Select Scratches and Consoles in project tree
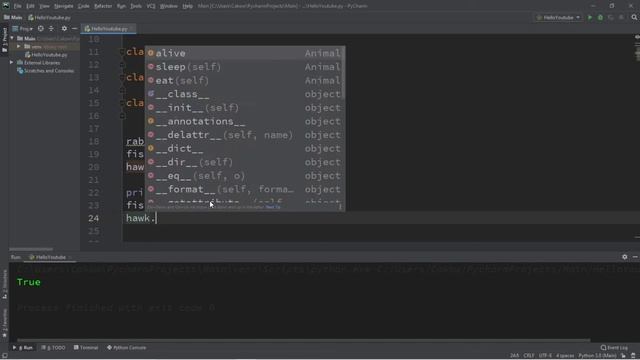Screen dimensions: 640x360 (x=46, y=71)
